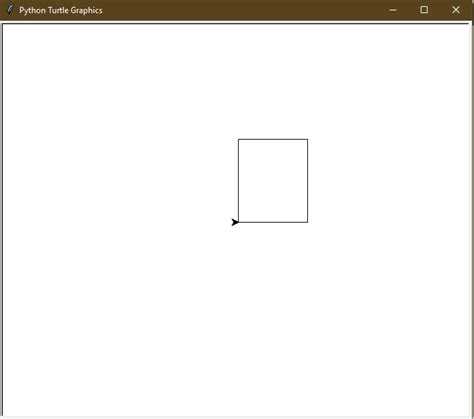Click the middle of the square's top edge
The height and width of the screenshot is (419, 474).
[273, 139]
